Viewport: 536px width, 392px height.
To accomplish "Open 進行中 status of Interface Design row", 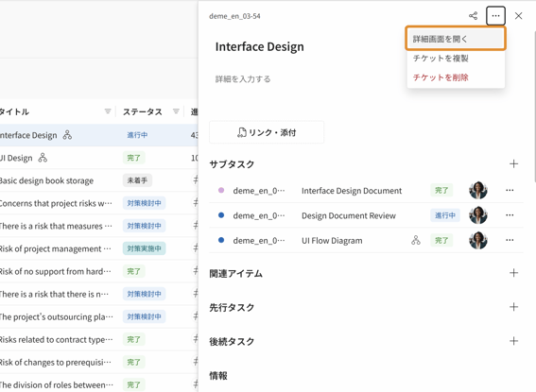I will point(137,135).
